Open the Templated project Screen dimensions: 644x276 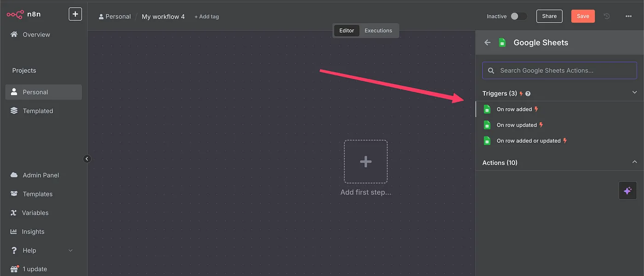click(38, 111)
